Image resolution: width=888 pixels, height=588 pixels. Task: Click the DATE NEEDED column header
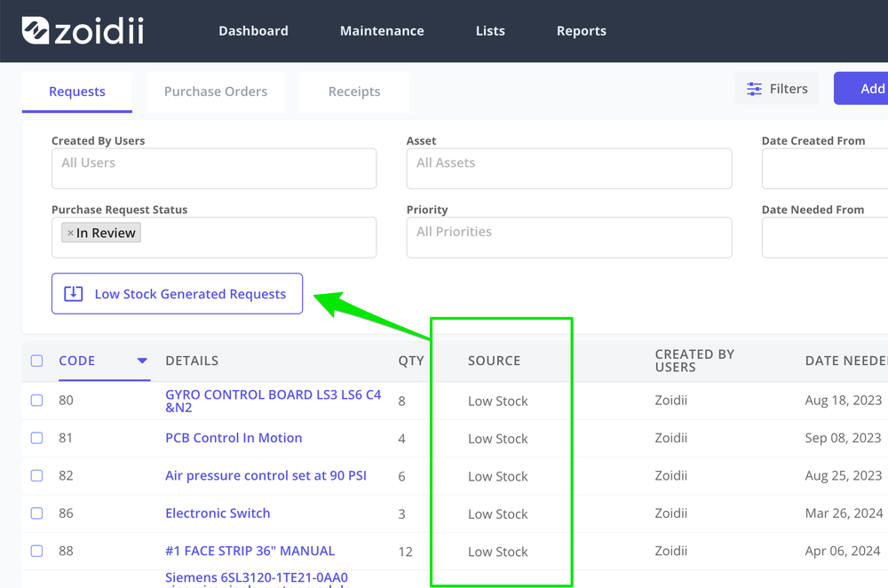point(846,361)
